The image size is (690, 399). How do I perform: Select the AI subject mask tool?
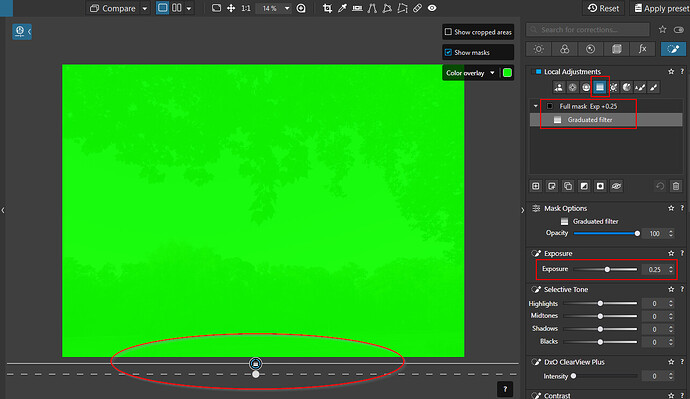[558, 88]
